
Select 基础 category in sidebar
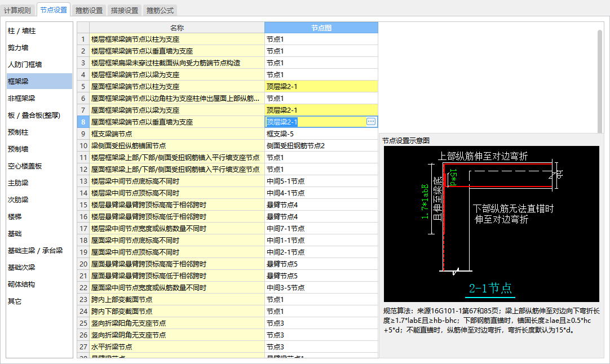click(39, 234)
